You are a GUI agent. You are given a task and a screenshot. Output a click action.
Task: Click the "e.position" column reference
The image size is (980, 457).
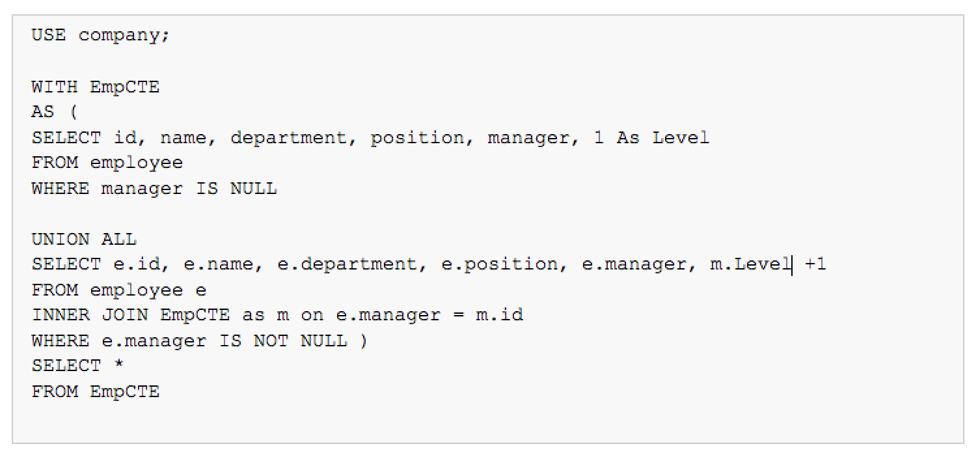point(499,264)
